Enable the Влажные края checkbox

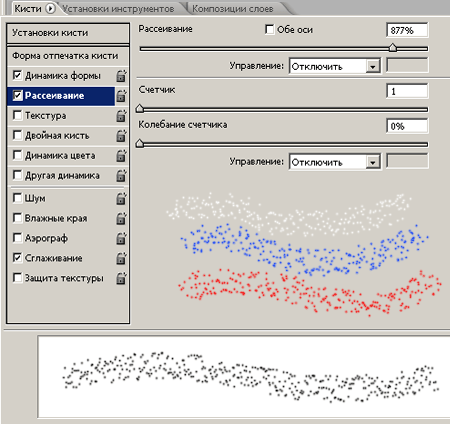tap(17, 218)
